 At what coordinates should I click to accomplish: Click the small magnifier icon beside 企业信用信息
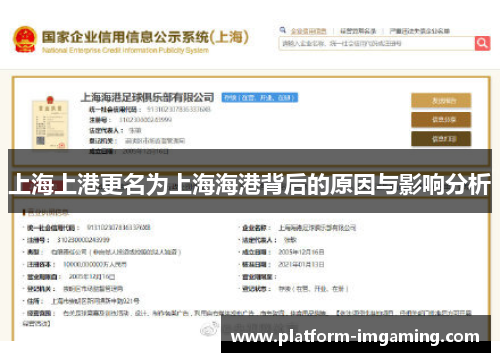coord(283,30)
